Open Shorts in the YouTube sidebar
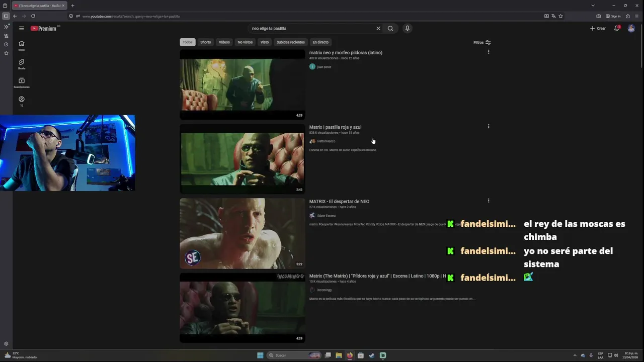644x362 pixels. pyautogui.click(x=21, y=64)
